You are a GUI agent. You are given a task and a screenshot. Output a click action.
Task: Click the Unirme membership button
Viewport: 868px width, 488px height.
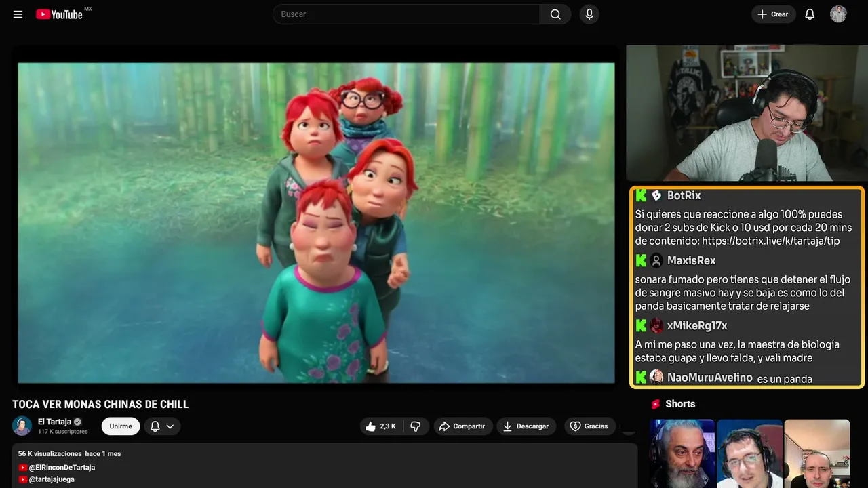[x=121, y=426]
